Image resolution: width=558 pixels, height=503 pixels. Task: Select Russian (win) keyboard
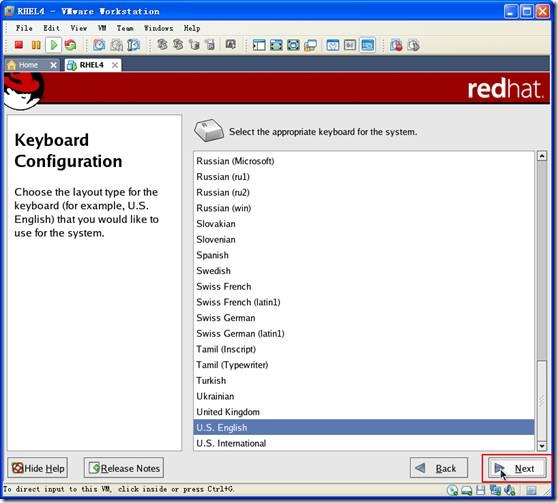pyautogui.click(x=364, y=208)
